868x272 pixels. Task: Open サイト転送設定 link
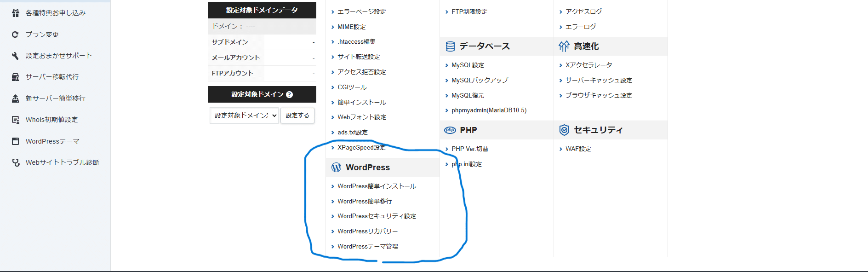pos(359,57)
